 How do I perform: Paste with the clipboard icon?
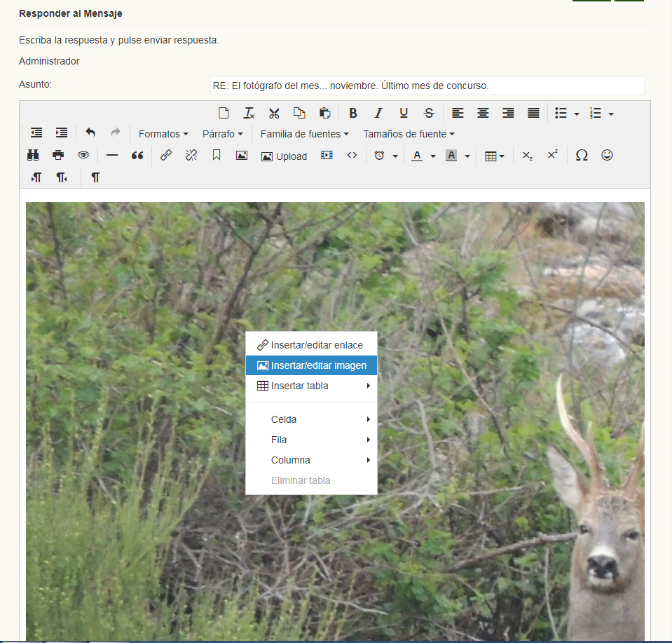(x=324, y=113)
